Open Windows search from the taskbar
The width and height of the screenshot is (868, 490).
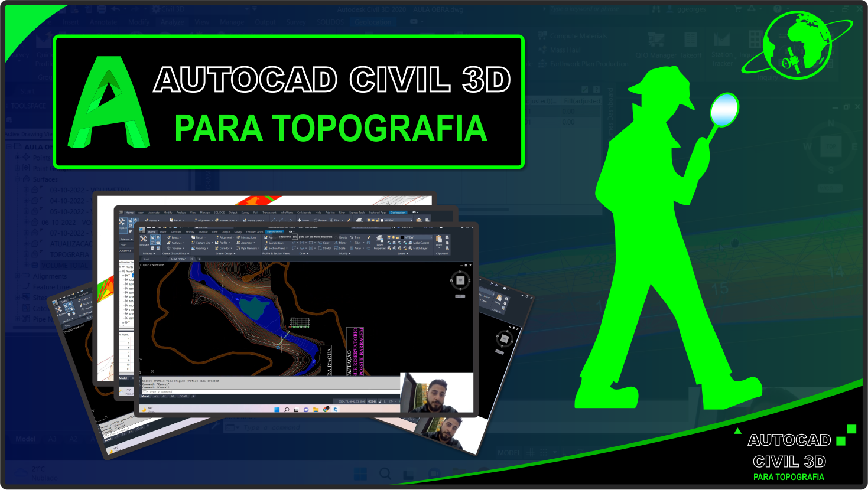click(x=286, y=409)
